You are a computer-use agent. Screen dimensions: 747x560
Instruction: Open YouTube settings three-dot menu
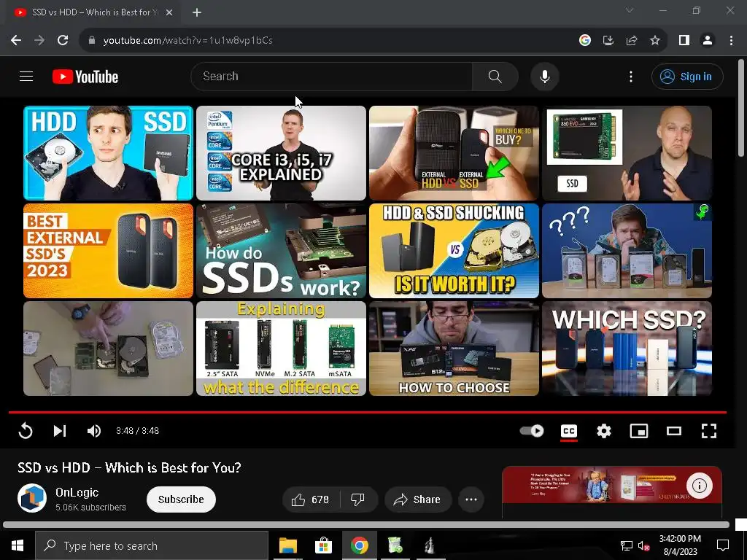(x=631, y=76)
